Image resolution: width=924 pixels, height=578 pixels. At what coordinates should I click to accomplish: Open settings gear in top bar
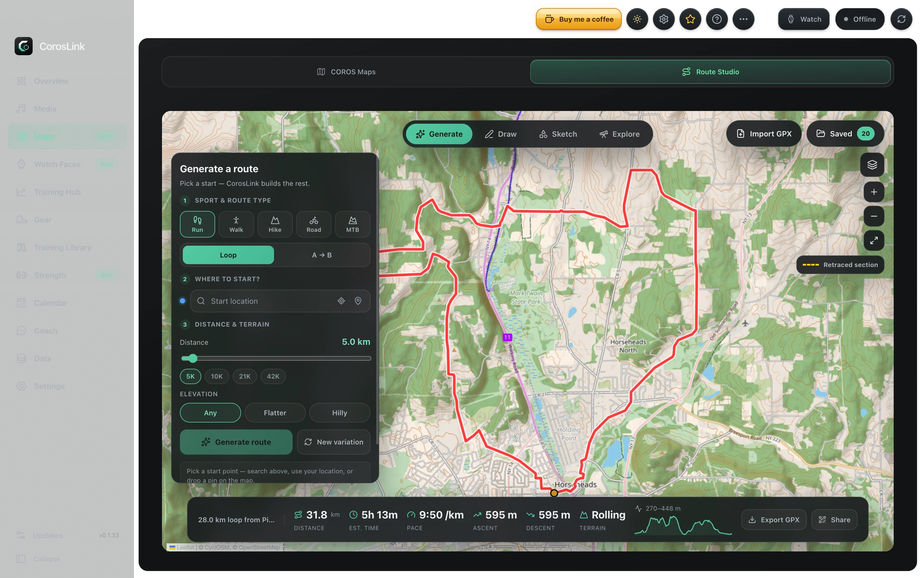664,19
